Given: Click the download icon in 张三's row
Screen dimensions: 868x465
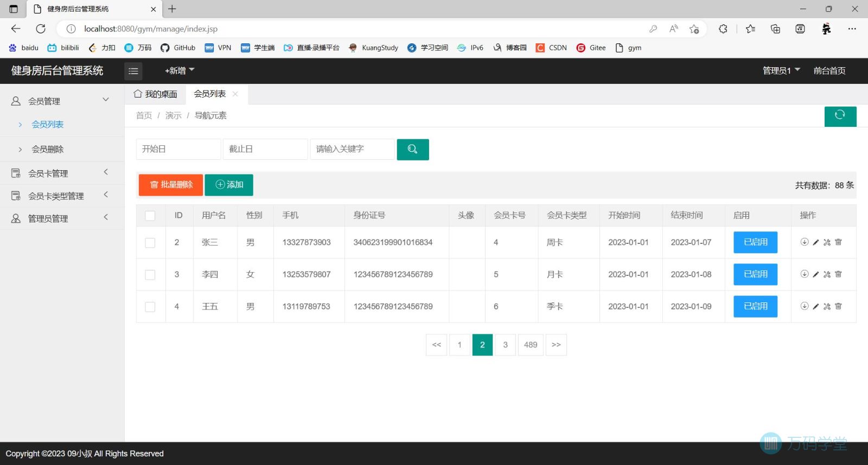Looking at the screenshot, I should pyautogui.click(x=805, y=242).
